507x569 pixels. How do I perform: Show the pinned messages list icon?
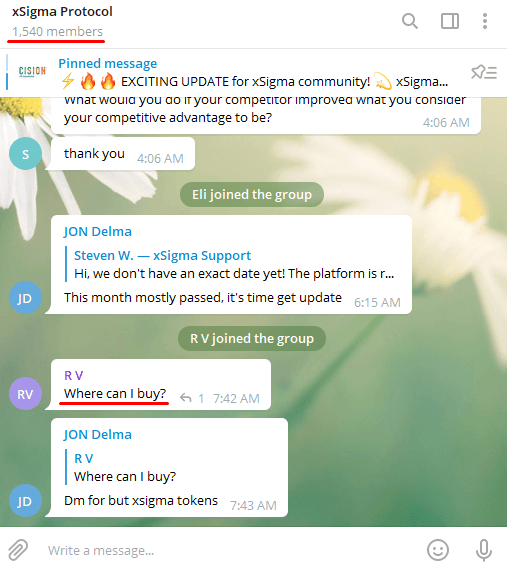click(x=484, y=73)
